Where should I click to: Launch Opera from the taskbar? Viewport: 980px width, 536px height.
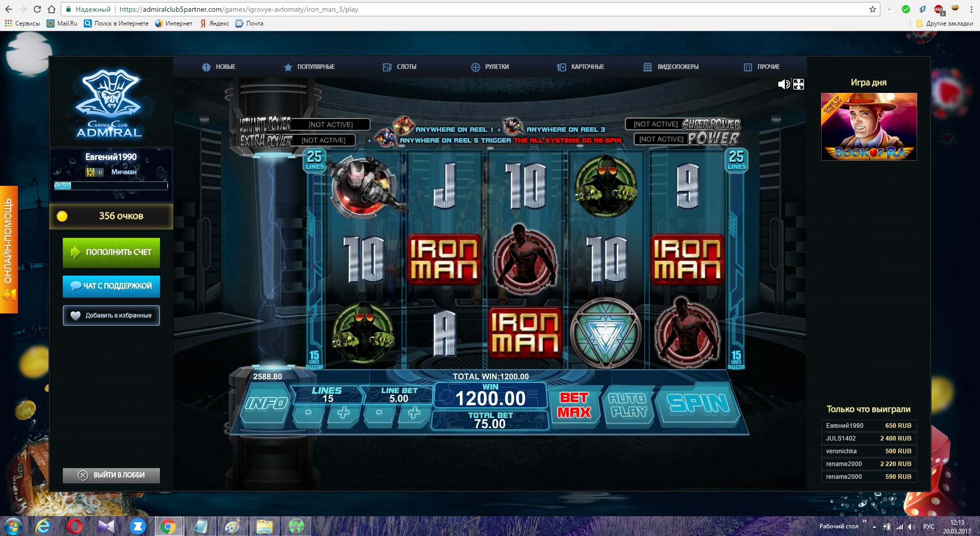[x=75, y=526]
